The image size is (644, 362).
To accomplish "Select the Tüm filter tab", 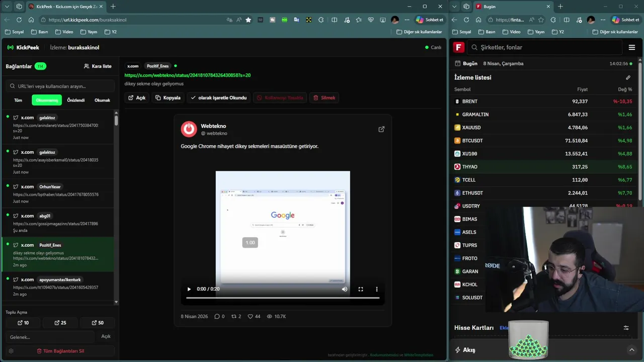I will [18, 100].
